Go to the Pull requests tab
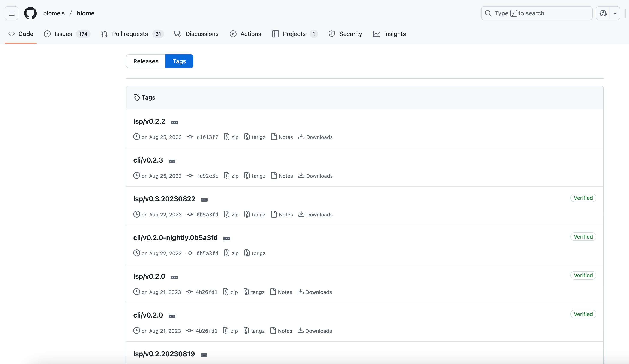The width and height of the screenshot is (629, 364). point(130,34)
